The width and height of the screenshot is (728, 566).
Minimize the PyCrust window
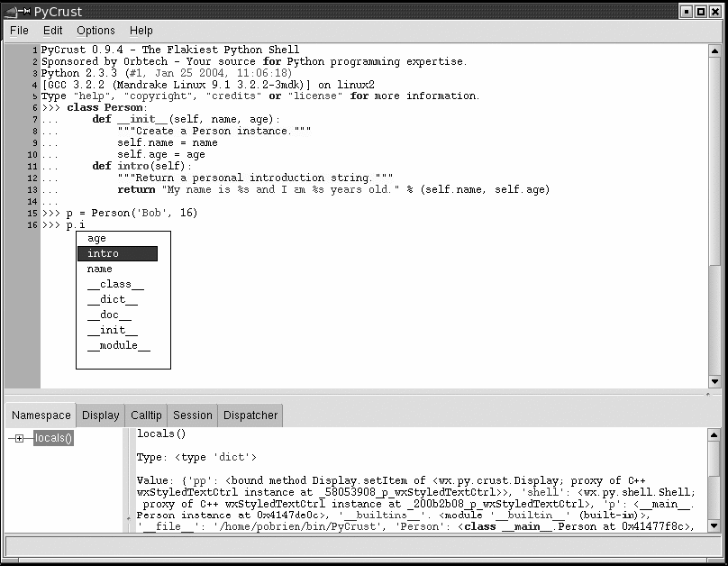coord(687,11)
